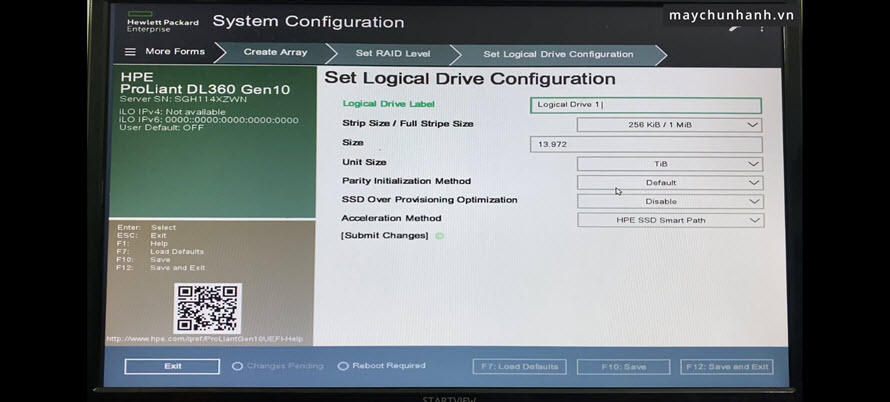This screenshot has width=890, height=402.
Task: Click the System Configuration header title
Action: pos(308,22)
